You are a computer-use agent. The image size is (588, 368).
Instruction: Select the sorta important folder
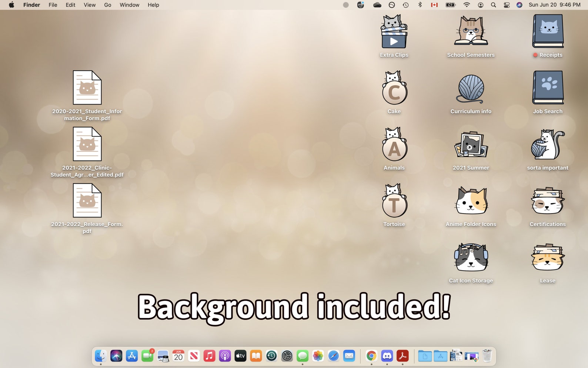tap(548, 145)
